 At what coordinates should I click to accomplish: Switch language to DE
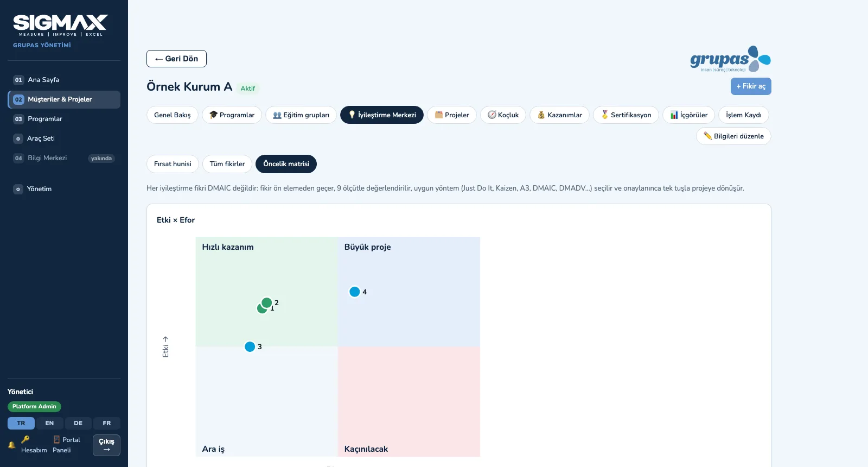click(x=78, y=424)
